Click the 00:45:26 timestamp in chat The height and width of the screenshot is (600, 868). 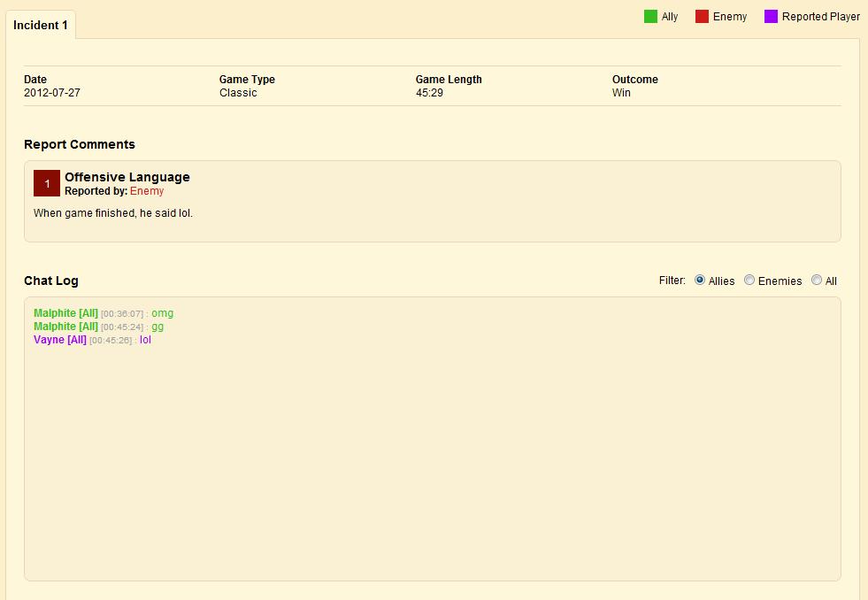click(111, 341)
